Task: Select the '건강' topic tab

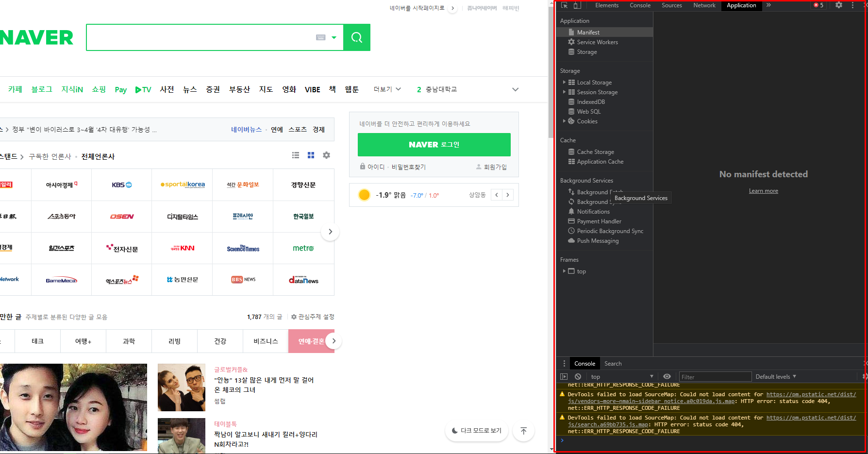Action: point(220,341)
